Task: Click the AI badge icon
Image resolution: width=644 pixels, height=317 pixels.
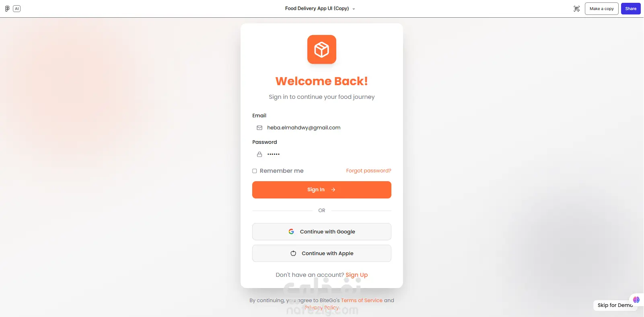Action: coord(17,8)
